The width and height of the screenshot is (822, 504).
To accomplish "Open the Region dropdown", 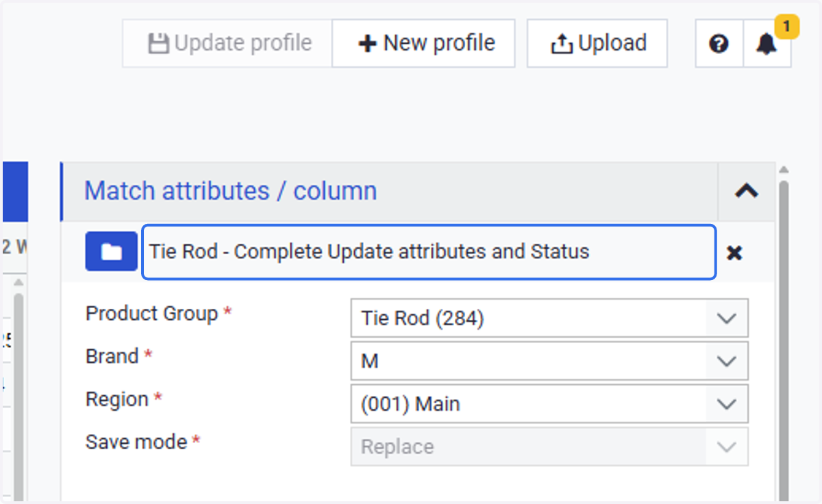I will 549,404.
